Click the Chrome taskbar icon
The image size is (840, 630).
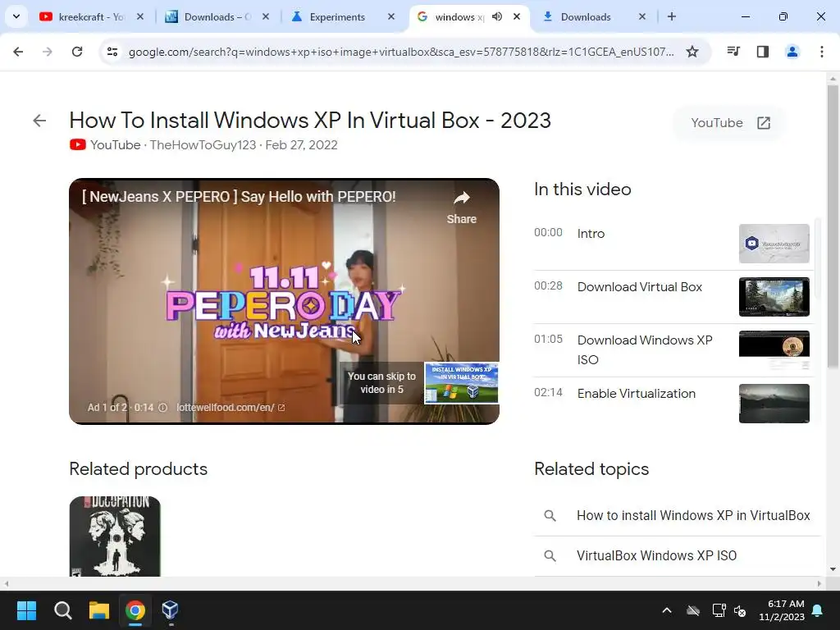[135, 610]
